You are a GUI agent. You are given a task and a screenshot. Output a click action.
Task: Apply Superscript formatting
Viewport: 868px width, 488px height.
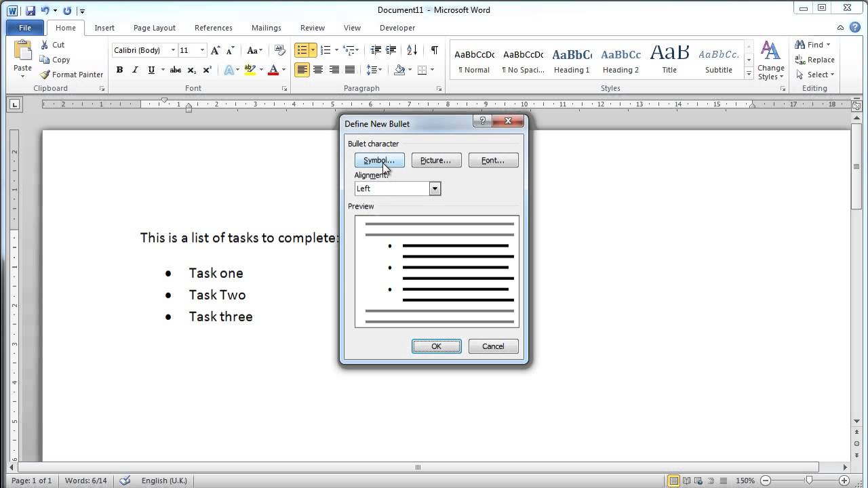pyautogui.click(x=207, y=70)
